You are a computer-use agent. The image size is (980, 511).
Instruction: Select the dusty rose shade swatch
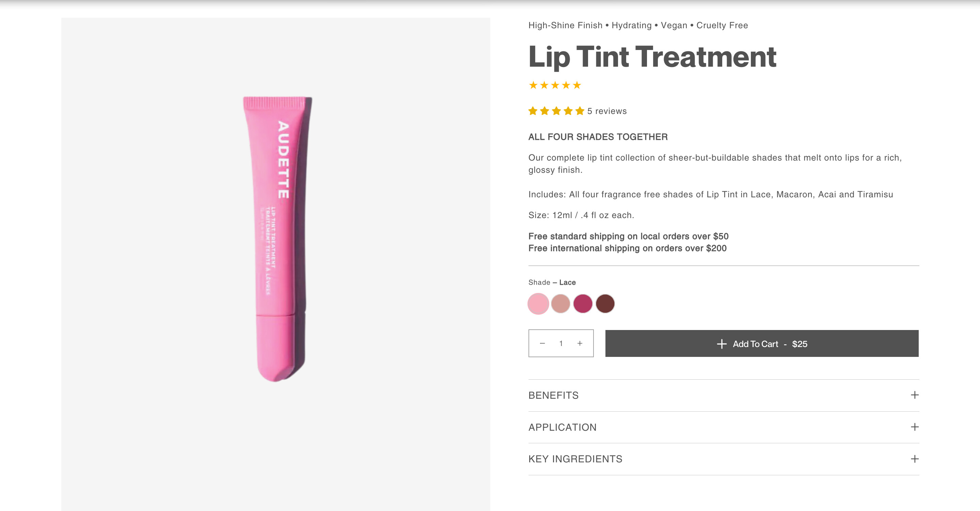(560, 304)
